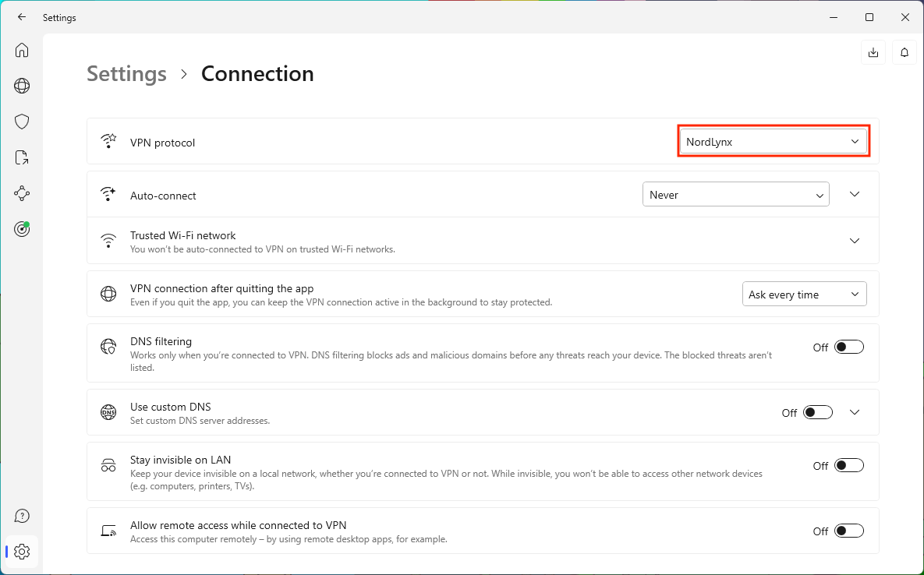Open the target icon with green dot
The image size is (924, 575).
click(22, 229)
